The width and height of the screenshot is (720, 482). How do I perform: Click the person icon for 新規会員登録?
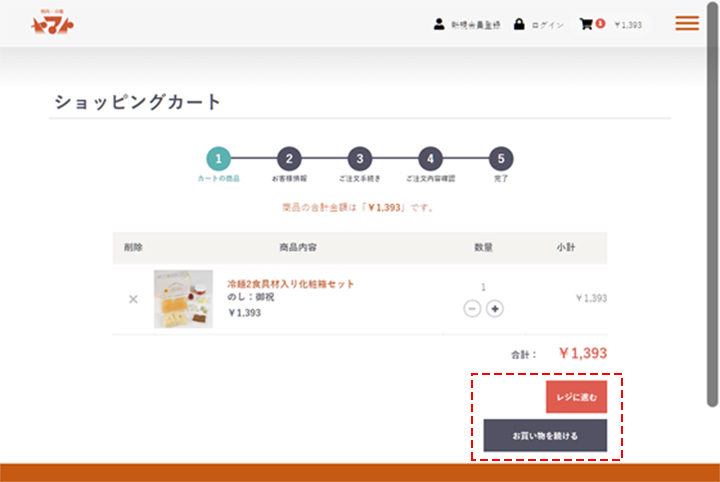438,24
